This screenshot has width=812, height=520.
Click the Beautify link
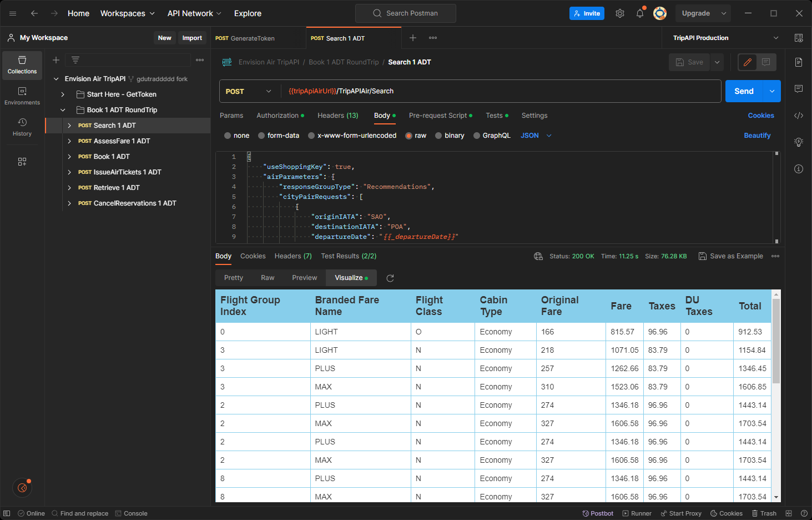757,136
